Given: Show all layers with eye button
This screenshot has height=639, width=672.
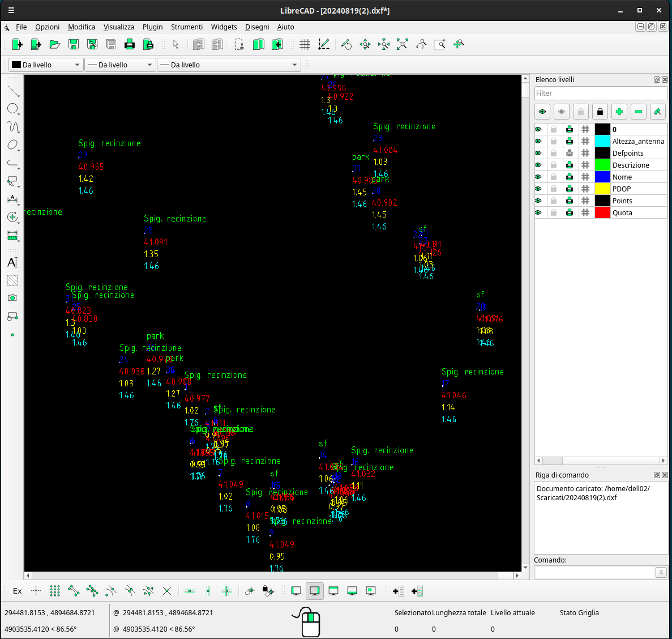Looking at the screenshot, I should [542, 112].
